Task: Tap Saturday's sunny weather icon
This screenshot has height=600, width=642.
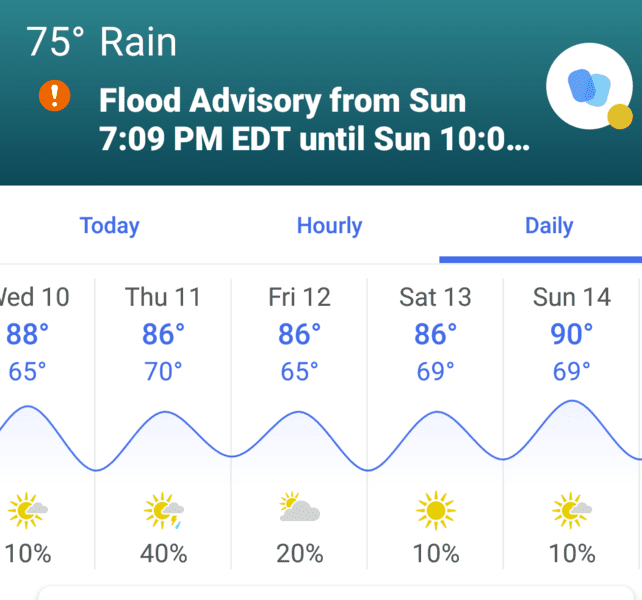Action: [x=436, y=510]
